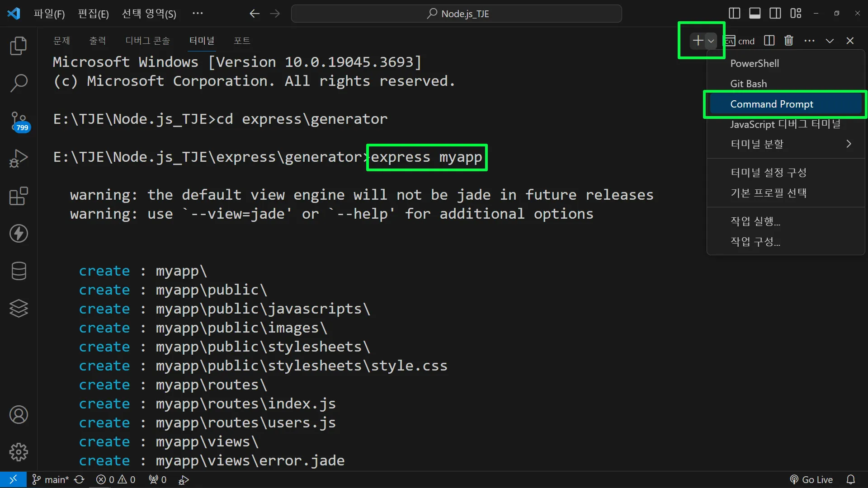The image size is (868, 488).
Task: Choose Git Bash from profile list
Action: tap(749, 84)
